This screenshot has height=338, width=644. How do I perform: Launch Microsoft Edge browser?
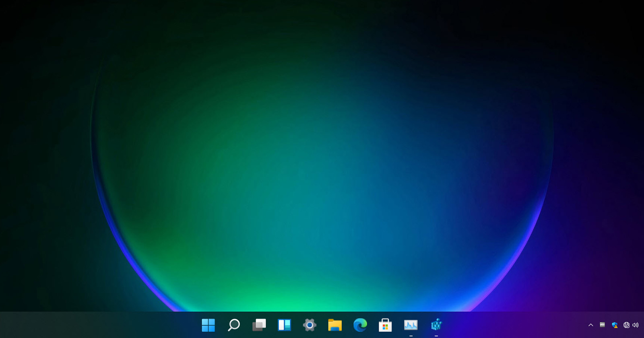click(360, 325)
